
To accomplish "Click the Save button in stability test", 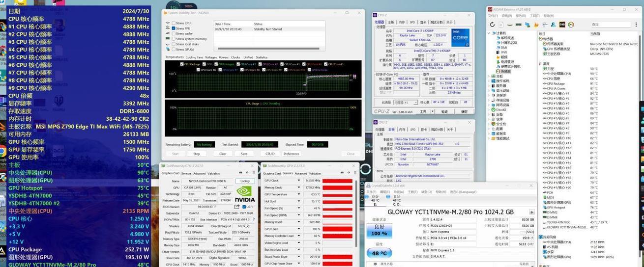I will tap(244, 154).
